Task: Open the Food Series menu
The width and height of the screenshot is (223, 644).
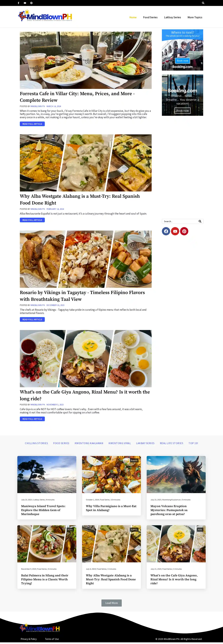Action: coord(150,17)
